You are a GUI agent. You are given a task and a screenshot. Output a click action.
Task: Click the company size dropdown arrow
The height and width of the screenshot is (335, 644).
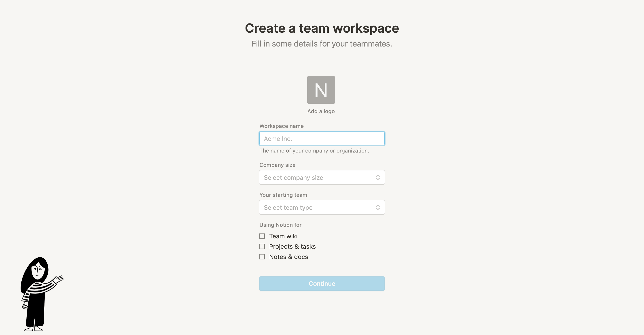pyautogui.click(x=377, y=177)
